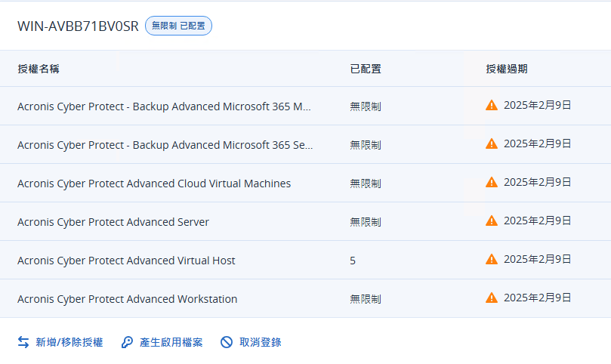The image size is (611, 364).
Task: Click the 已配置 column header
Action: click(x=366, y=69)
